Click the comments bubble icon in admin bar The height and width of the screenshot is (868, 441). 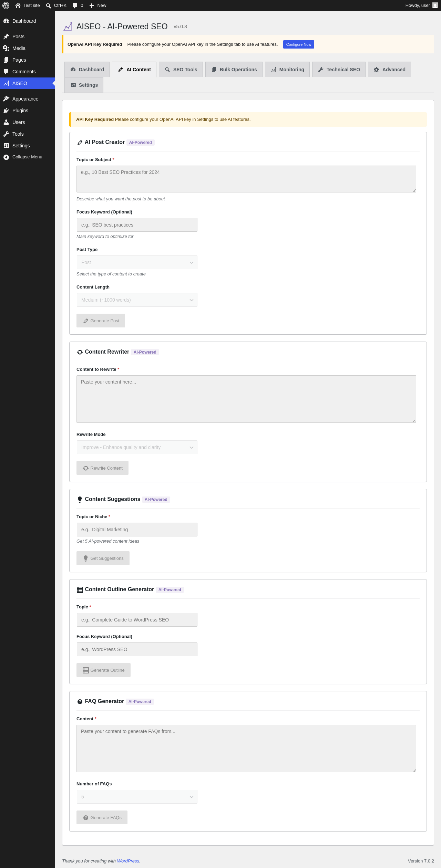(75, 6)
